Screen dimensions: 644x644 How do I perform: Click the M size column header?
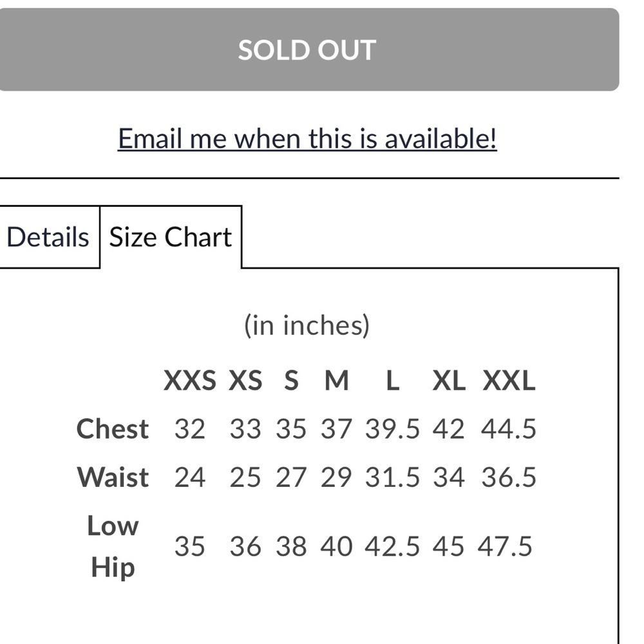click(337, 381)
